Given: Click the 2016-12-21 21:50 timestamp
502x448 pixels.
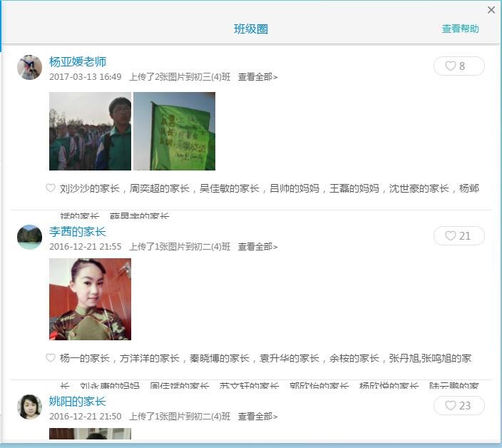Looking at the screenshot, I should pos(85,417).
